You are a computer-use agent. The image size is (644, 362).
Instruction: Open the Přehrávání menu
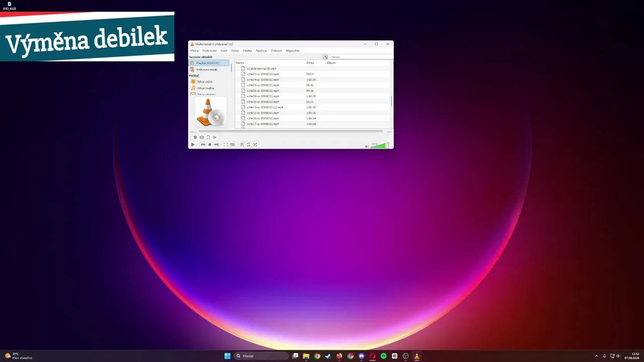coord(210,51)
